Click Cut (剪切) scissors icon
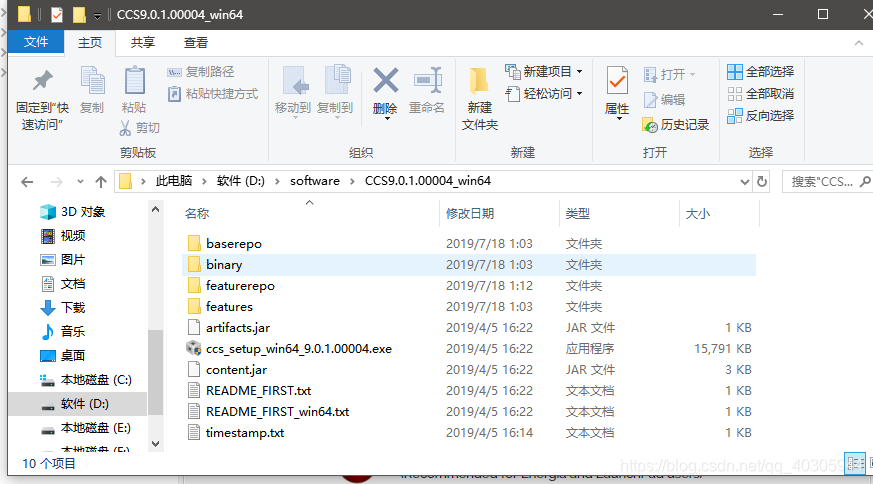The image size is (873, 484). click(x=125, y=128)
